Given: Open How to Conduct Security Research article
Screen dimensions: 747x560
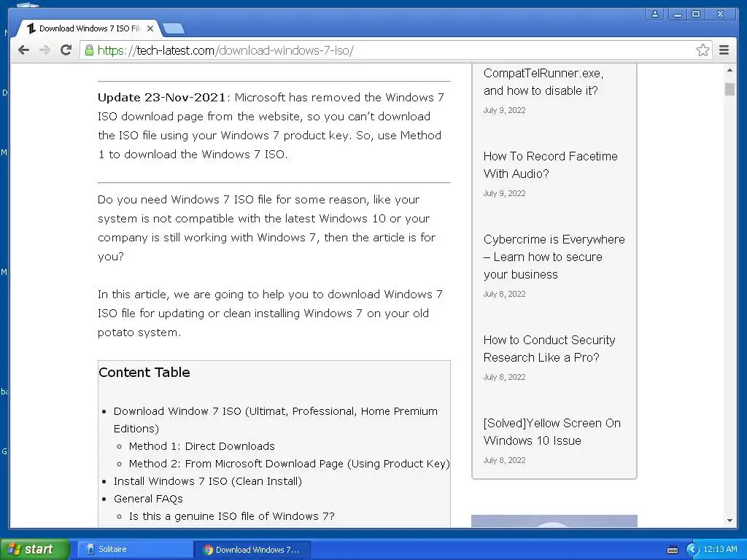Looking at the screenshot, I should 549,349.
